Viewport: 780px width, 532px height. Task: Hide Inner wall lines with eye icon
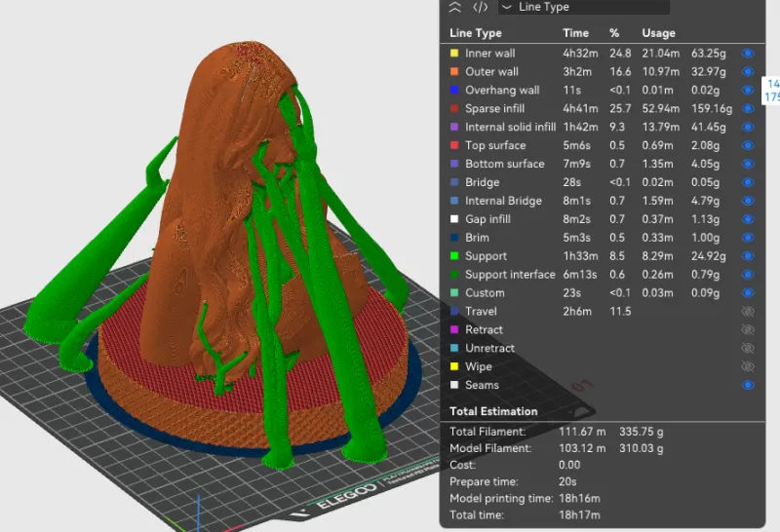click(x=748, y=54)
